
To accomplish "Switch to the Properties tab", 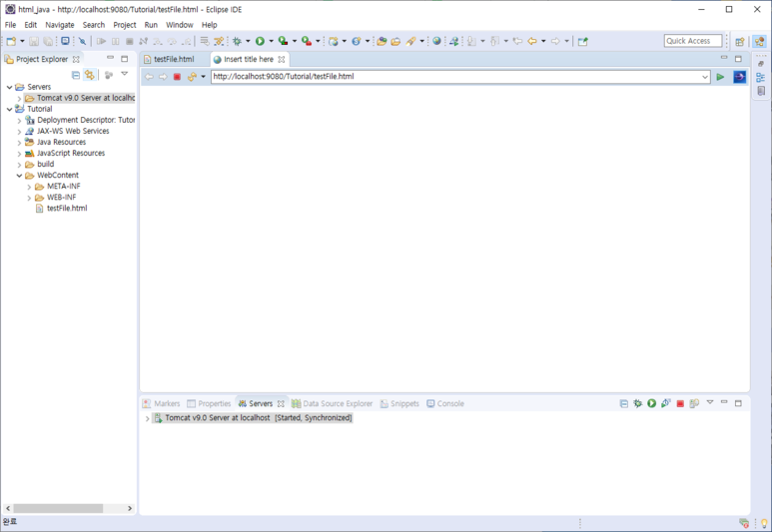I will 210,403.
